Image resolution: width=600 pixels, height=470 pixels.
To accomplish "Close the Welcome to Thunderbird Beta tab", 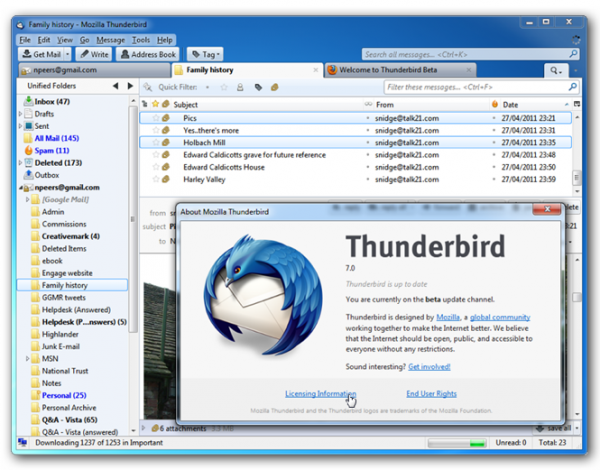I will [x=469, y=70].
